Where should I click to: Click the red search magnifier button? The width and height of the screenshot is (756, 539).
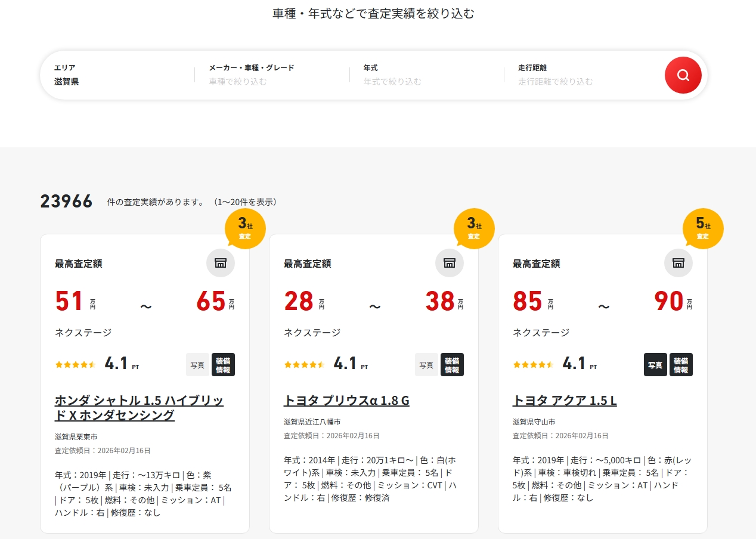click(683, 75)
